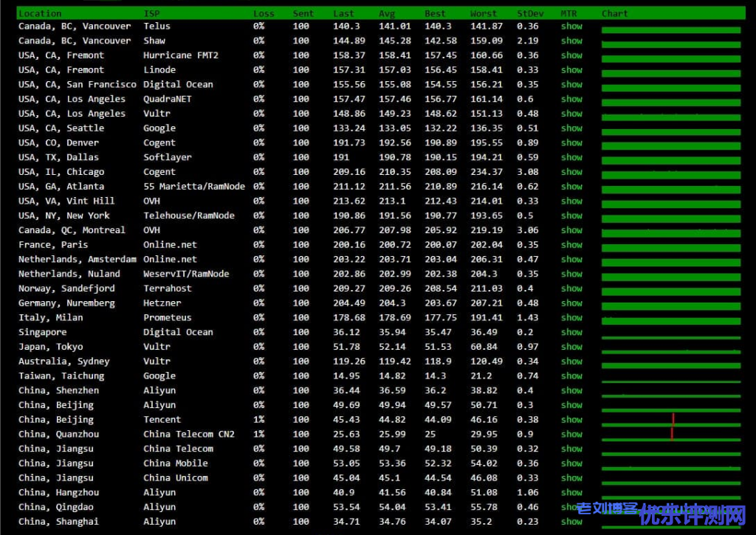The height and width of the screenshot is (535, 756).
Task: Click the Quanzhou CN2 latency chart
Action: click(671, 434)
